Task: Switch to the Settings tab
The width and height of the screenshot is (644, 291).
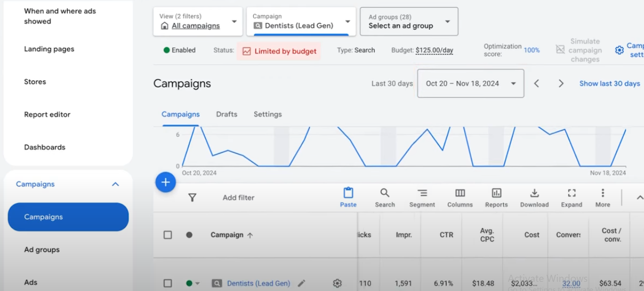Action: (268, 114)
